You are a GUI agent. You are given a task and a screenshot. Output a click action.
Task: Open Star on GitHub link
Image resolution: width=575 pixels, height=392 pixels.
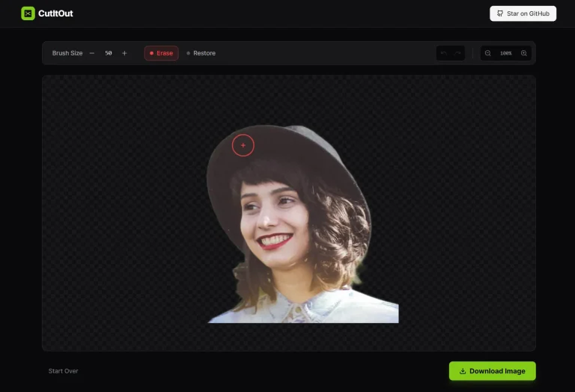click(x=523, y=13)
